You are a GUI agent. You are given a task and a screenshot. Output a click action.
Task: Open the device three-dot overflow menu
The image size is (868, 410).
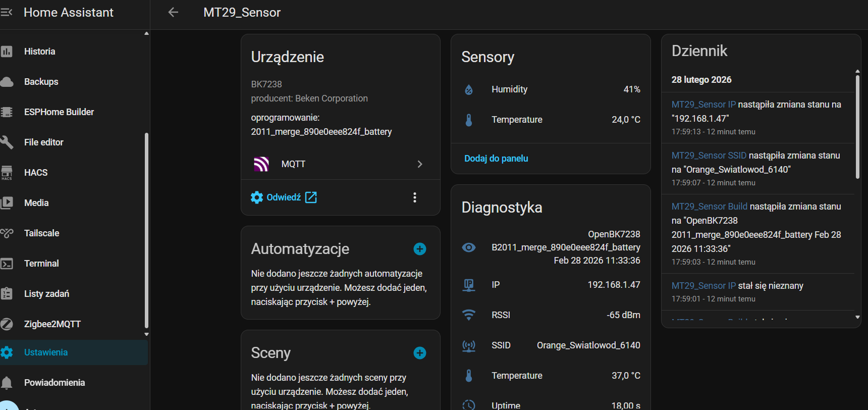click(x=415, y=197)
